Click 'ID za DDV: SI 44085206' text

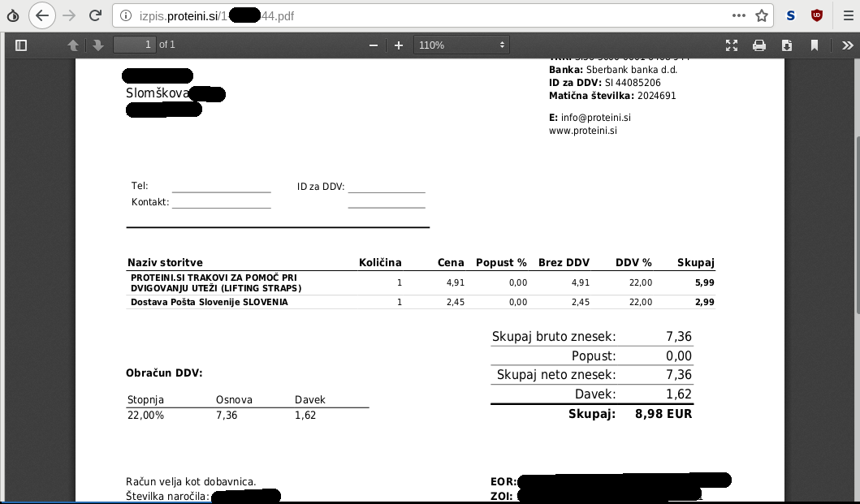tap(605, 83)
